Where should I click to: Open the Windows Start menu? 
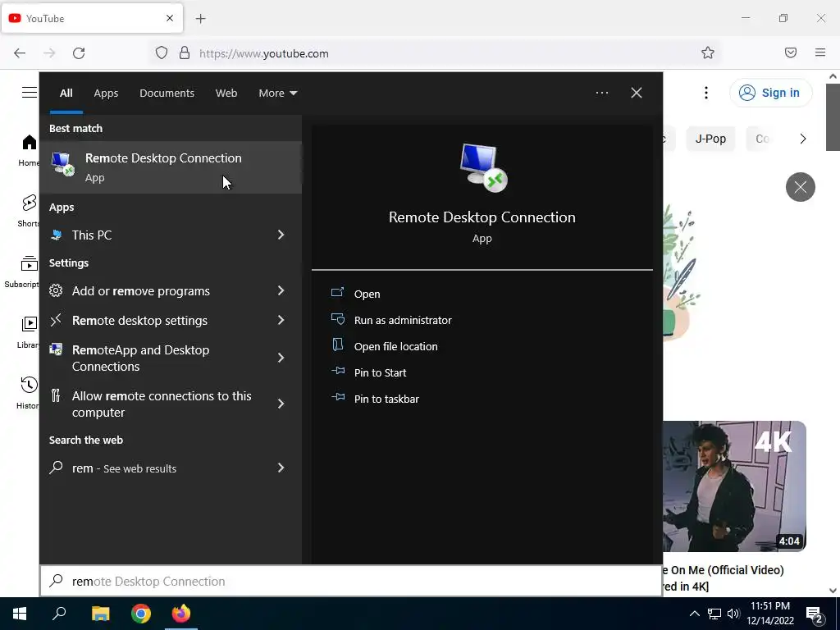20,614
